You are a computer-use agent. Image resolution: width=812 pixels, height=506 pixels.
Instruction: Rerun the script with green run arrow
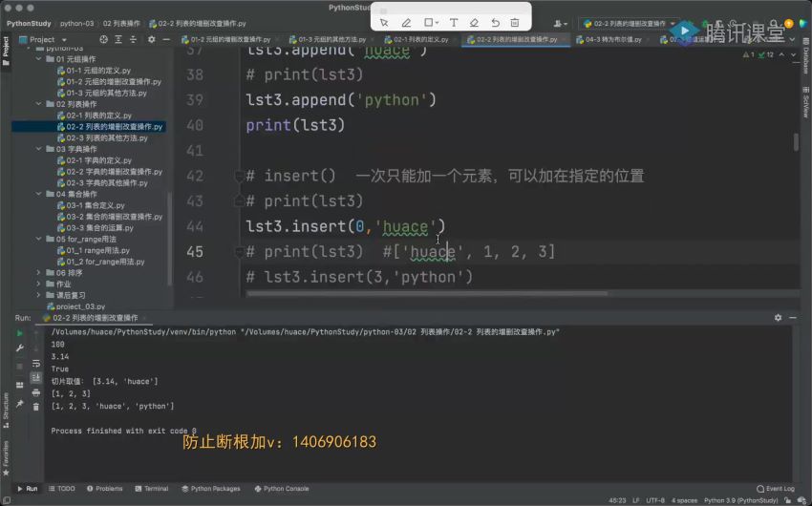pos(19,333)
